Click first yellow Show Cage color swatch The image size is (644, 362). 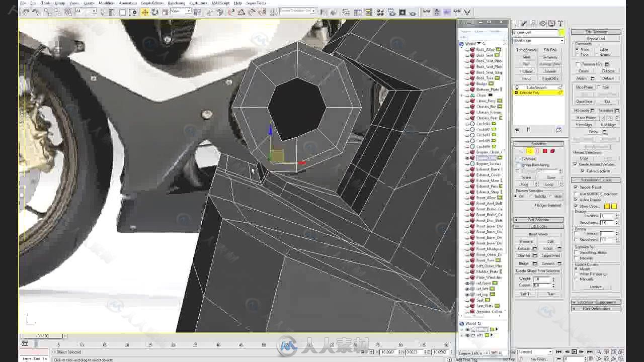[607, 206]
